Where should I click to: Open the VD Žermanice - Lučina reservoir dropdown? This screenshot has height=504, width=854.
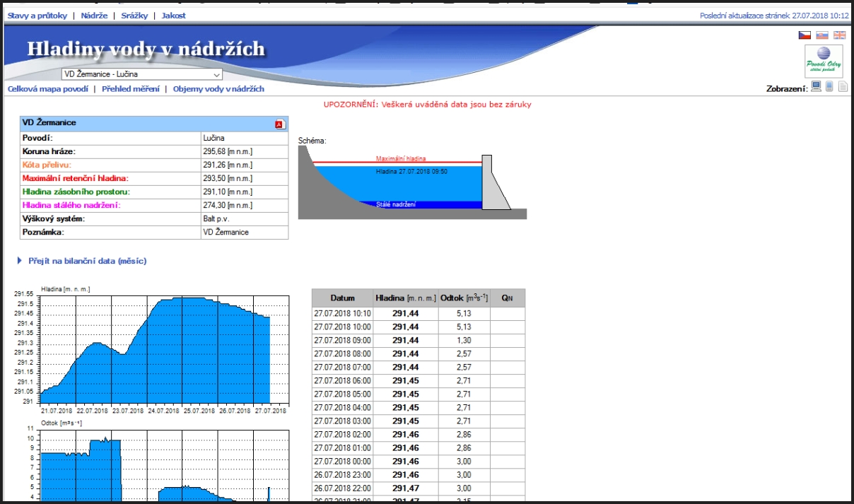[141, 74]
